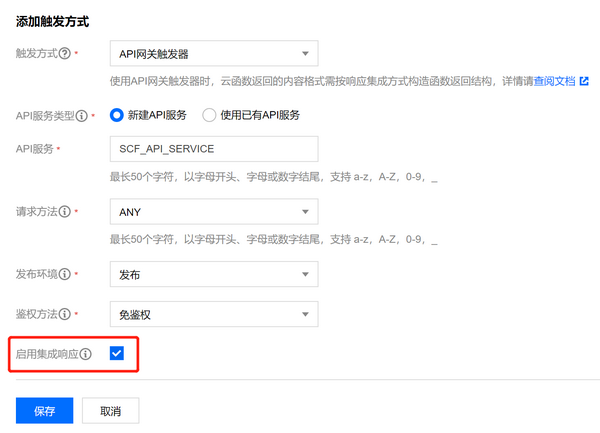Click dropdown arrow in 鉴权方法 selector

[x=305, y=314]
